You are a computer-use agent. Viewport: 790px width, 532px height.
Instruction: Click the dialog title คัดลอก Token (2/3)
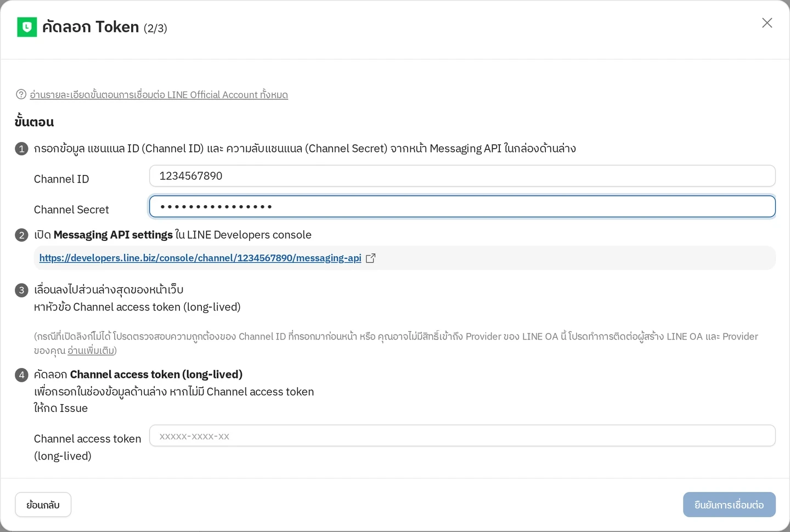click(x=104, y=27)
